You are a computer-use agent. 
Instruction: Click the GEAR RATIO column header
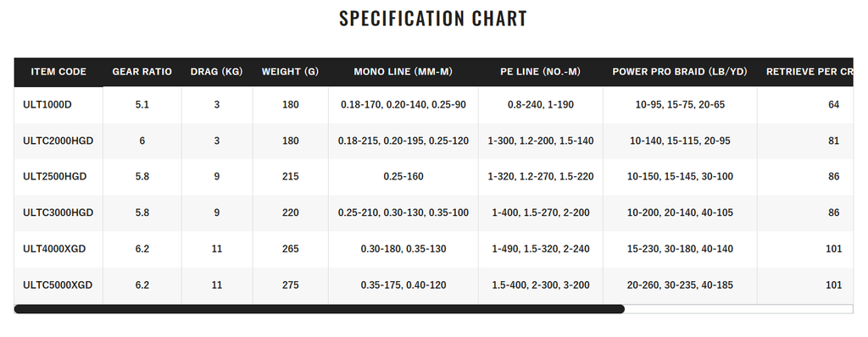click(142, 72)
